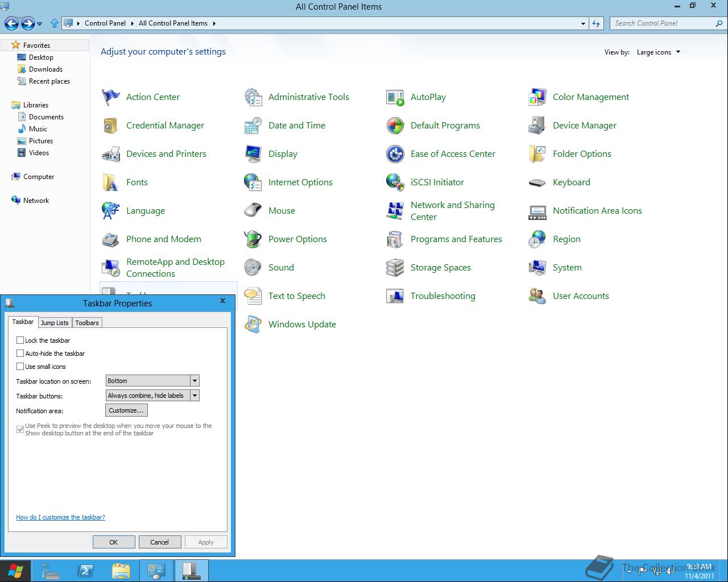728x582 pixels.
Task: Expand the chevron after All Control Panel Items
Action: [214, 23]
